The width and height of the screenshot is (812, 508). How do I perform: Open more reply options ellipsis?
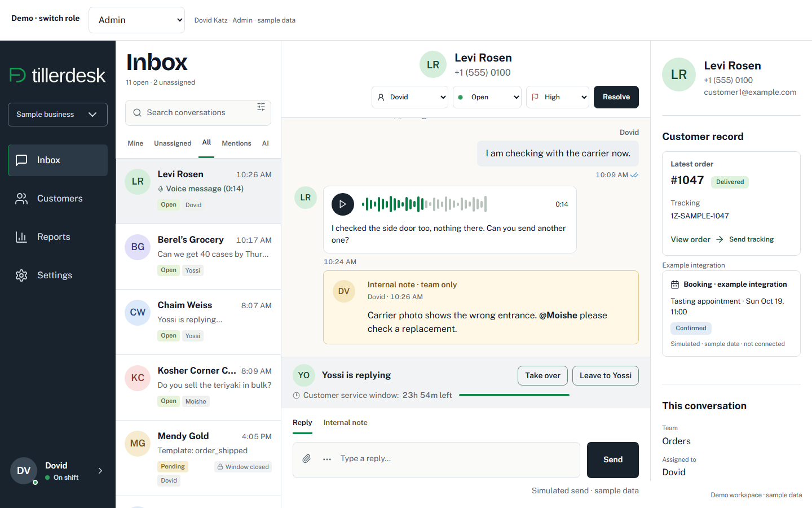click(x=327, y=459)
